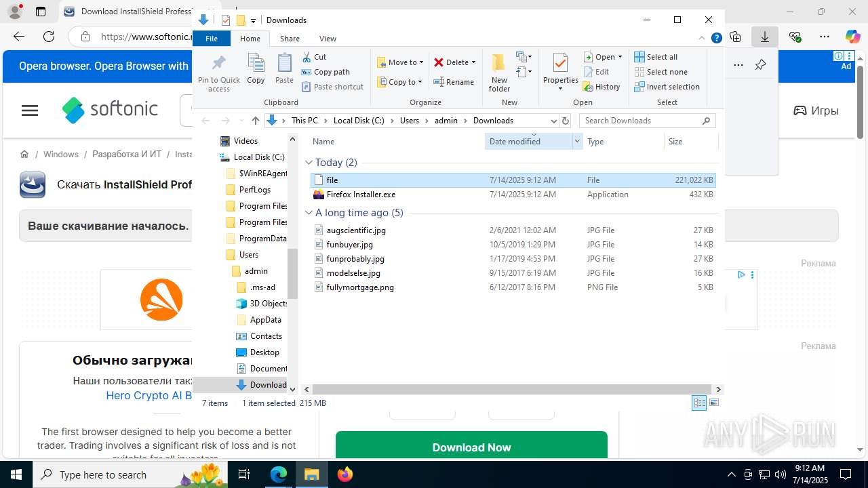Image resolution: width=868 pixels, height=488 pixels.
Task: Click Explorer Help question mark icon
Action: pos(716,39)
